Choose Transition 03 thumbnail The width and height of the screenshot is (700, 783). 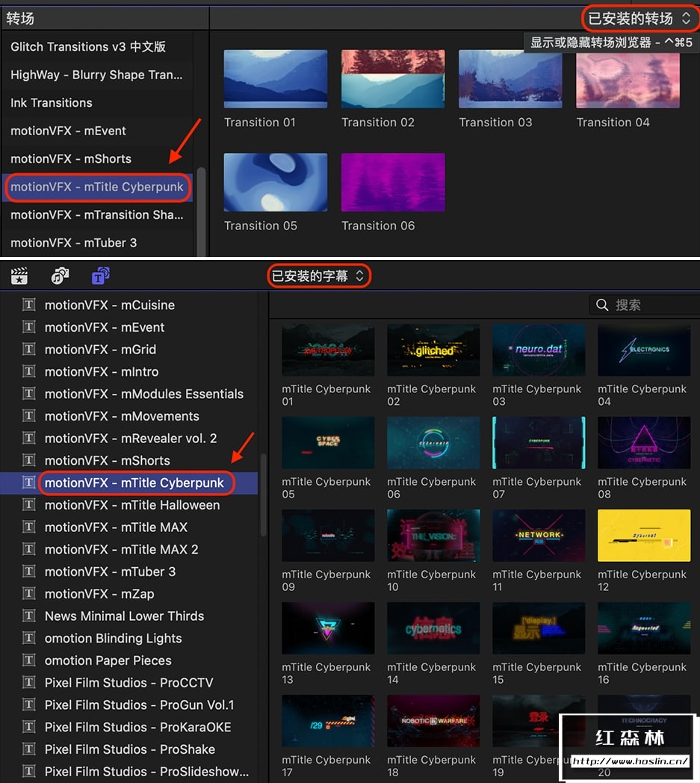coord(510,79)
